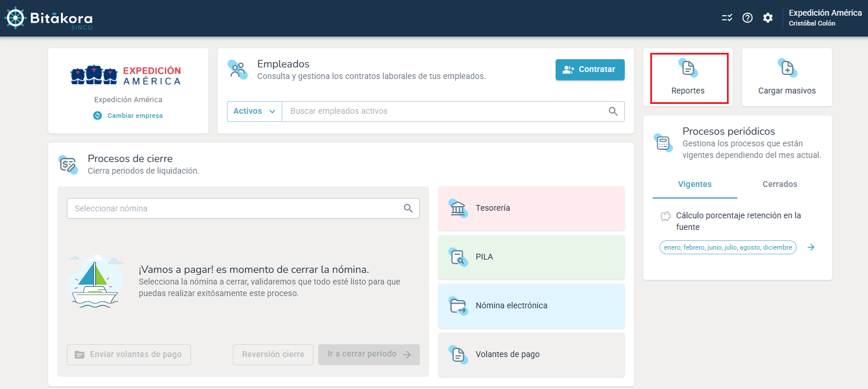Open the help question mark icon
The width and height of the screenshot is (868, 389).
click(747, 18)
